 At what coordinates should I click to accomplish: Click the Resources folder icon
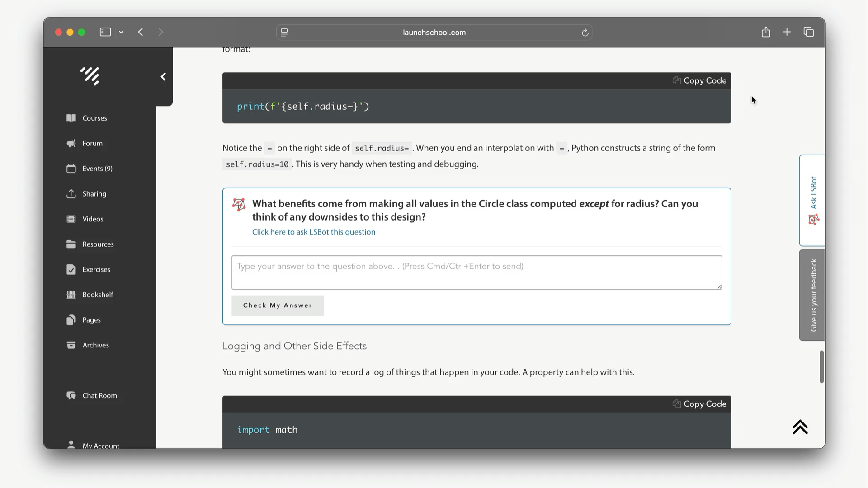point(71,244)
